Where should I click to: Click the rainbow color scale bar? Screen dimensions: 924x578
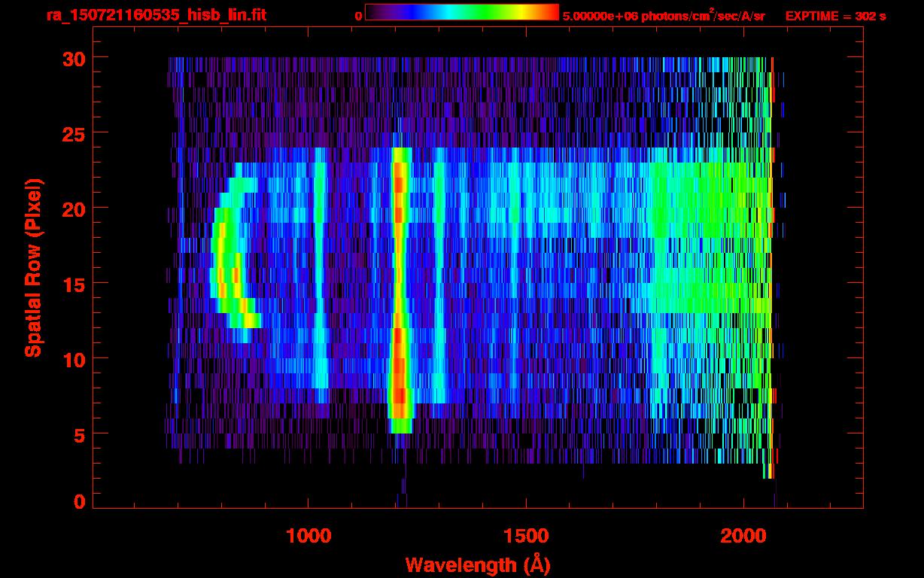(x=462, y=12)
